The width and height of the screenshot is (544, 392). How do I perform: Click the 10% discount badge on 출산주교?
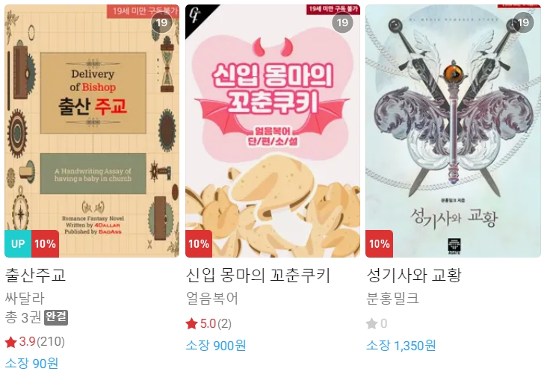point(45,243)
